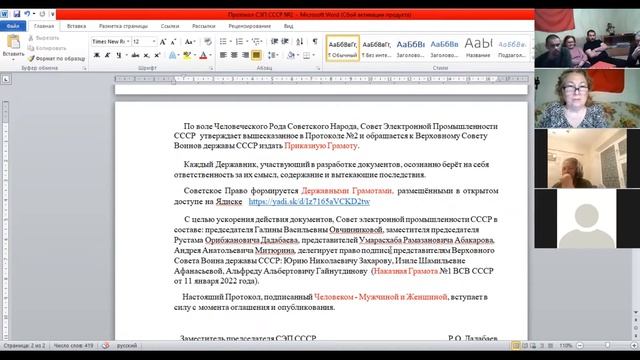Viewport: 640px width, 360px height.
Task: Apply Без интервала style
Action: [376, 48]
